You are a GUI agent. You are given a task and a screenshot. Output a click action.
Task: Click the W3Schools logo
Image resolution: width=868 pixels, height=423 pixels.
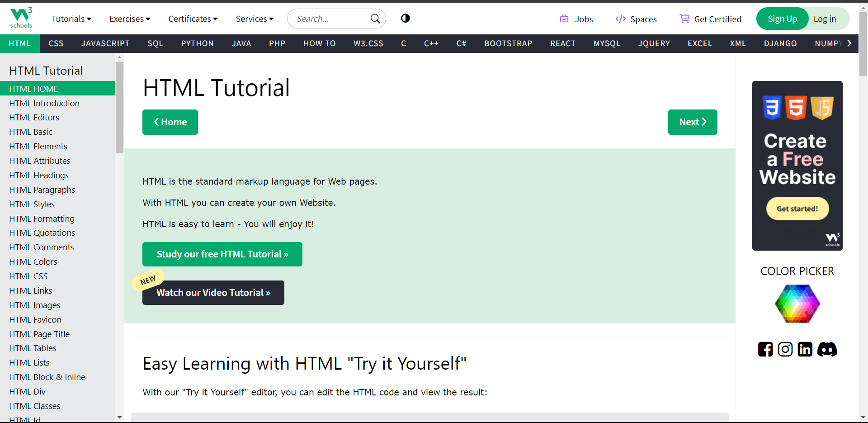pyautogui.click(x=21, y=18)
